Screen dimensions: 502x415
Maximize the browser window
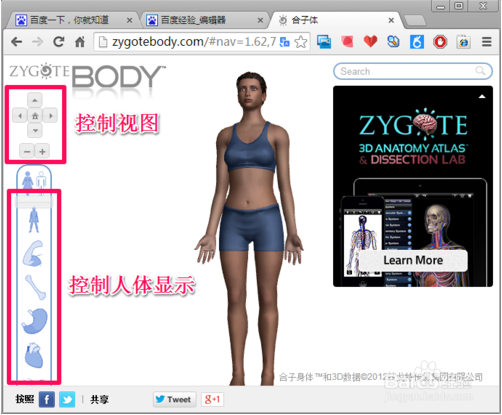(x=459, y=6)
